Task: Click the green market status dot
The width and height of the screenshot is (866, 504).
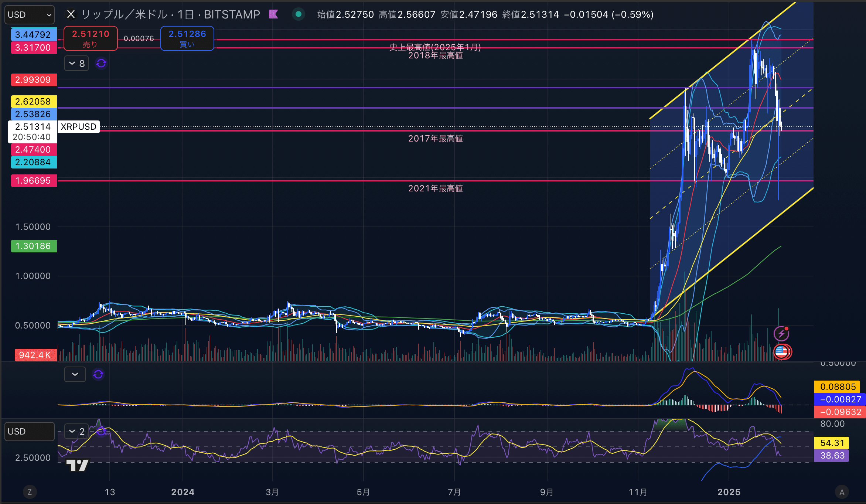Action: 299,14
